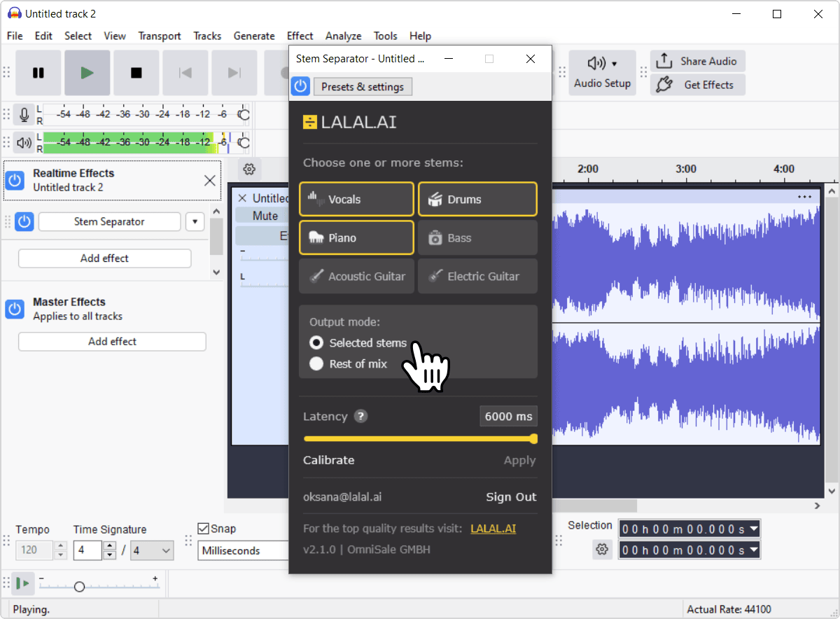Toggle Master Effects power button
Screen dimensions: 840x619
coord(15,309)
